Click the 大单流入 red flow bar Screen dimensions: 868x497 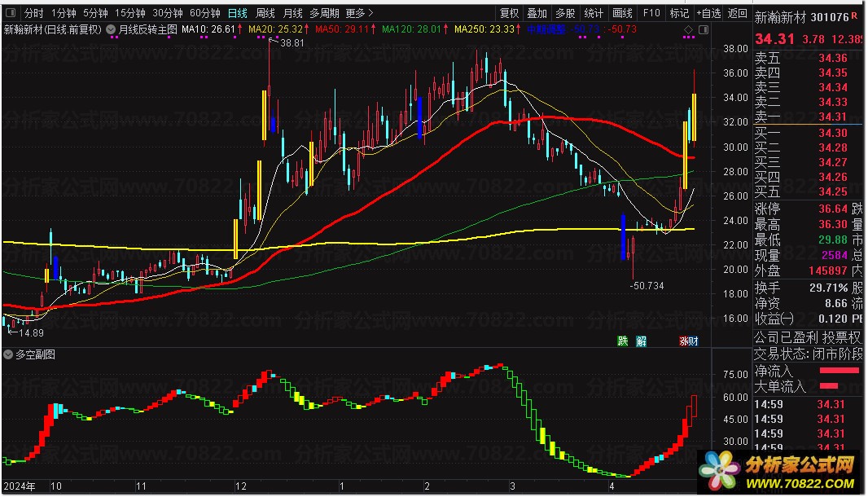pos(829,385)
